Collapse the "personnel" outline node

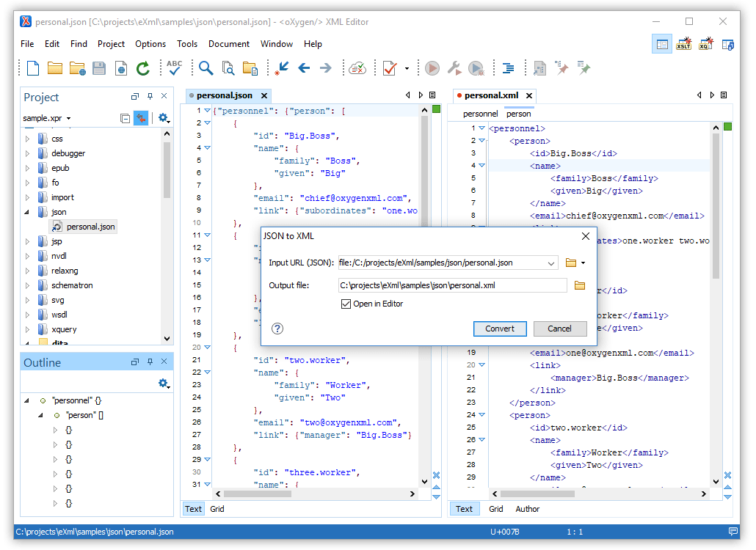(27, 400)
